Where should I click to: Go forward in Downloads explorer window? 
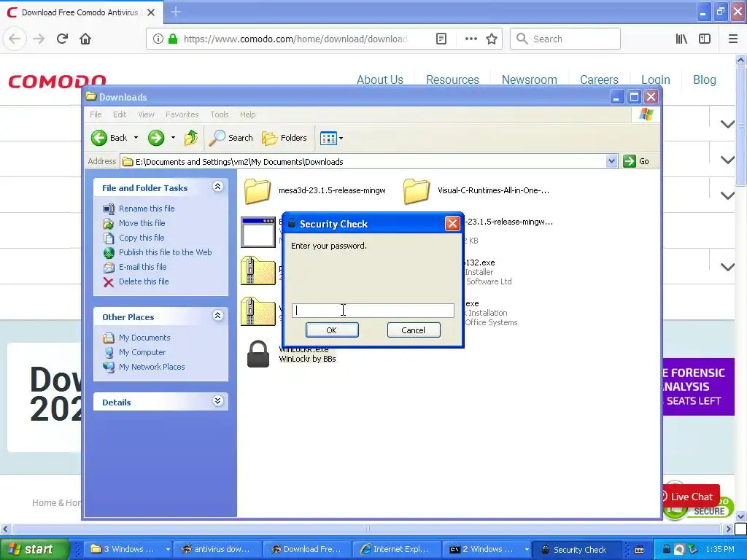coord(156,138)
